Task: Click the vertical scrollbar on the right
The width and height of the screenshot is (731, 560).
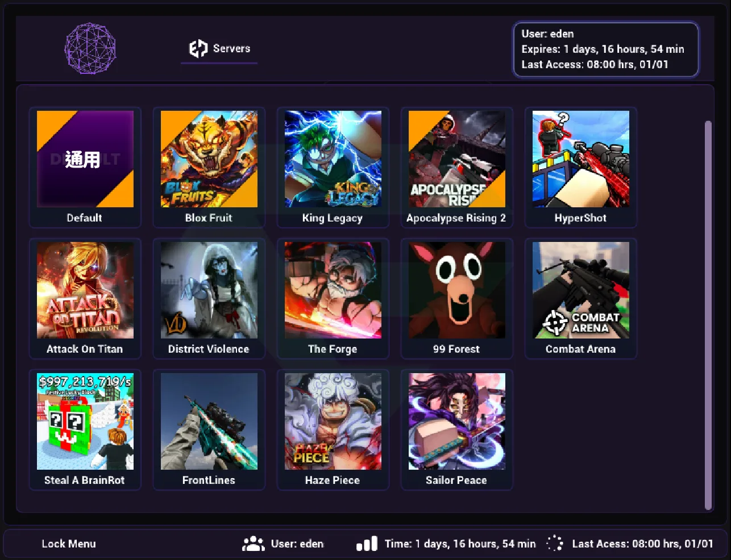Action: click(x=708, y=315)
